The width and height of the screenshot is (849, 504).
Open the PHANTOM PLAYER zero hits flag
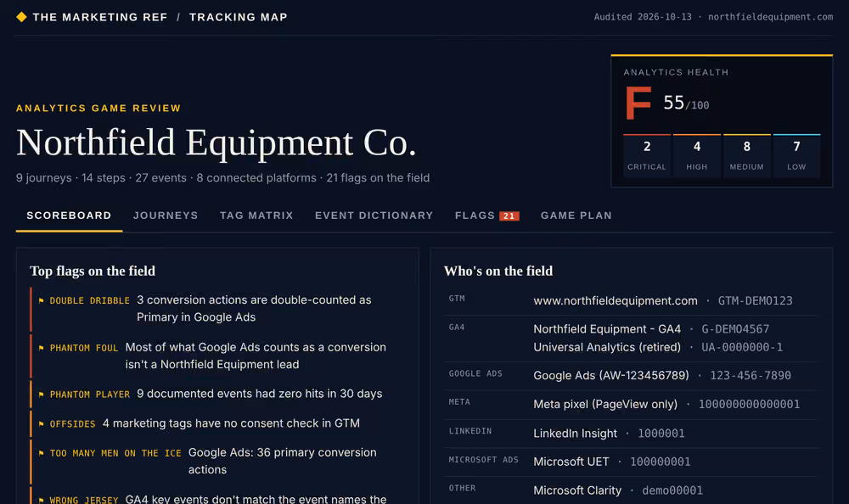pyautogui.click(x=218, y=394)
